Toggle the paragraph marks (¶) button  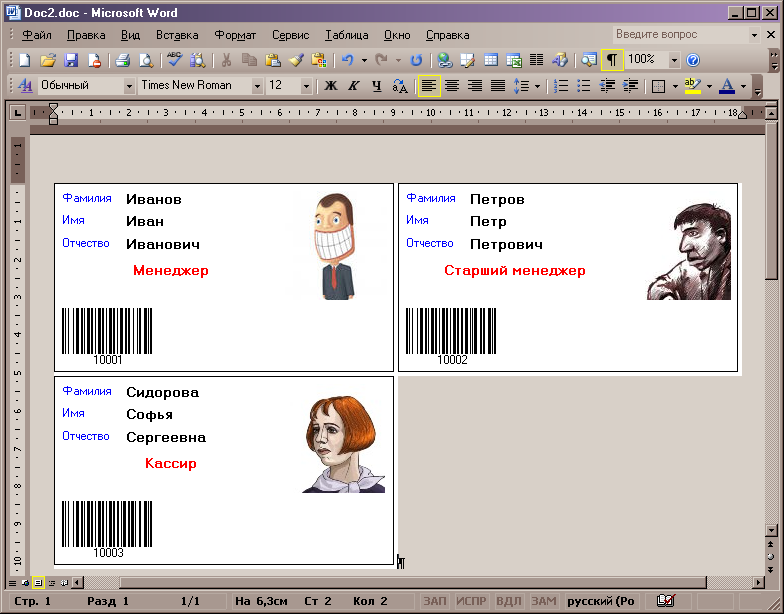[612, 60]
